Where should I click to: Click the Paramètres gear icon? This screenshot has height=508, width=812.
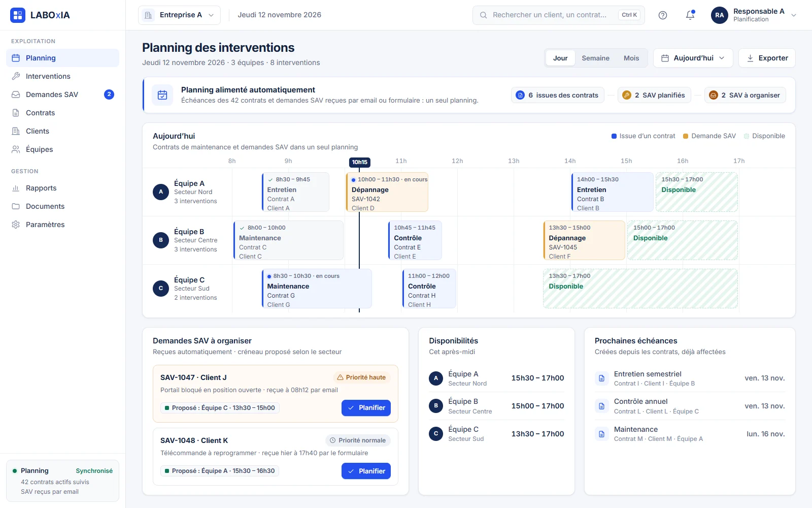point(16,225)
